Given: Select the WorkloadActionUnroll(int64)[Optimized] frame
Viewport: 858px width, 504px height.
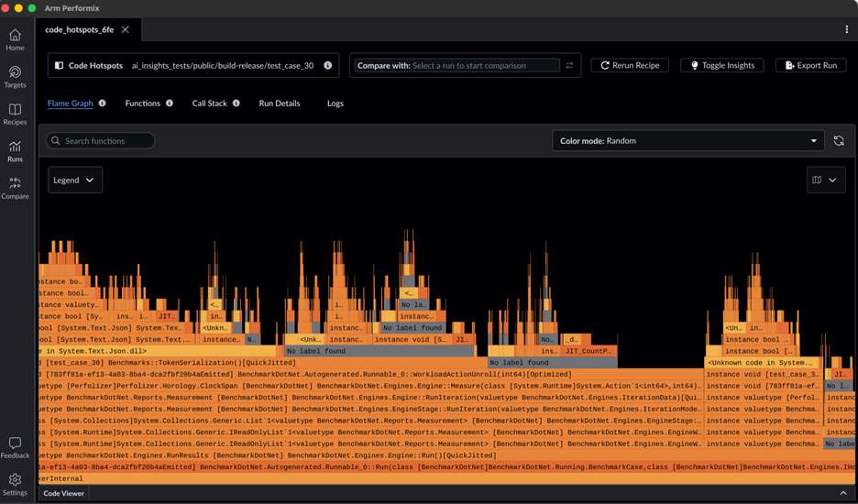Looking at the screenshot, I should pos(370,374).
